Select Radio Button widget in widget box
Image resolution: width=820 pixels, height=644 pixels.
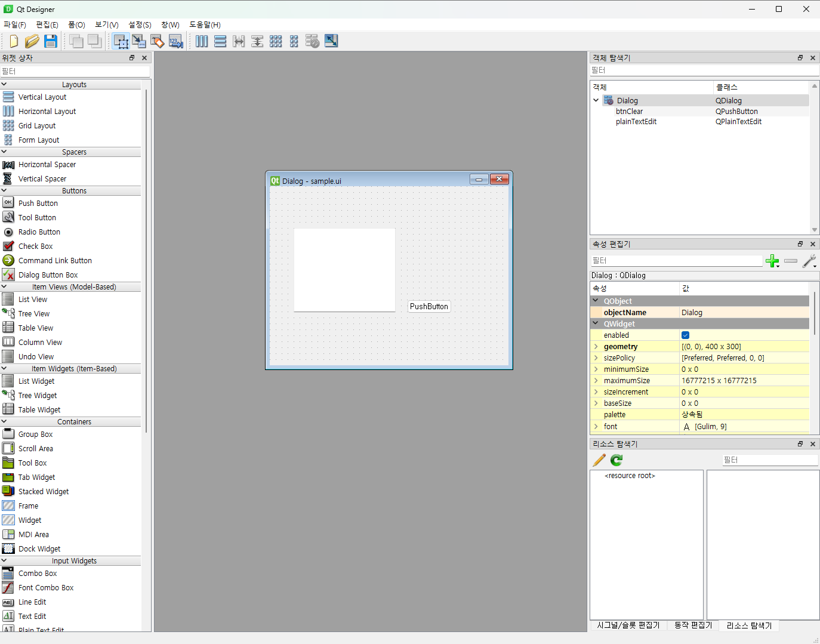(x=39, y=232)
